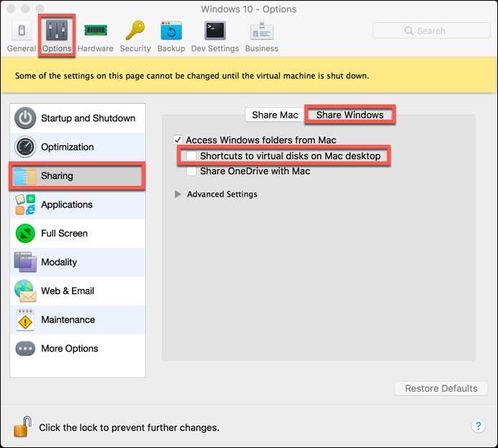Click the Maintenance warning icon
This screenshot has width=498, height=448.
click(25, 320)
